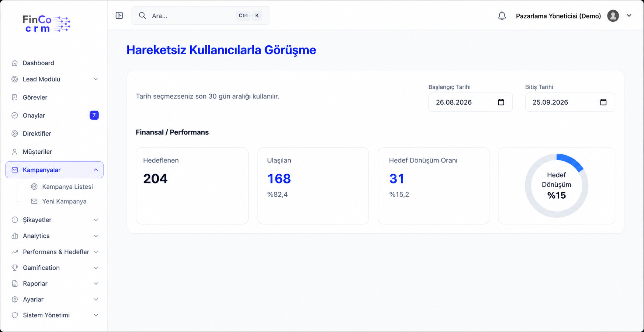Click the Onaylar badge showing 7

point(94,115)
